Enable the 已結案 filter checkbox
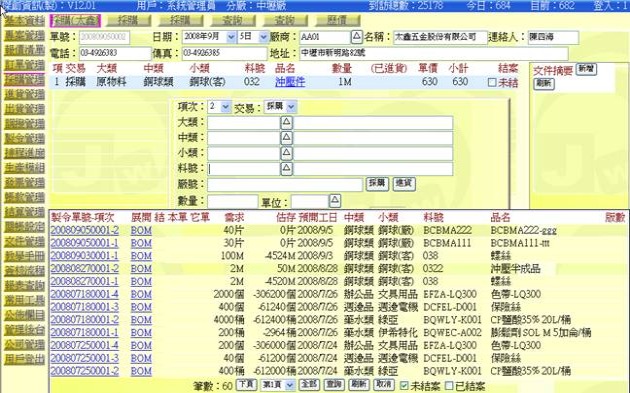Screen dimensions: 630x393 pos(449,386)
